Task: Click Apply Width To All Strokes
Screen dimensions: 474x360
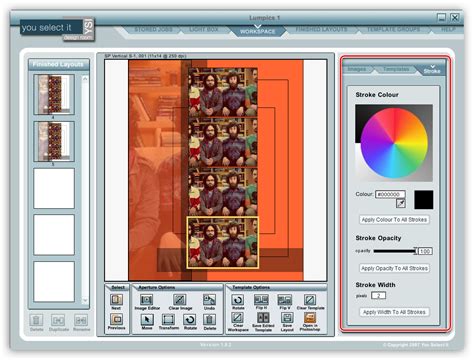Action: (x=394, y=312)
